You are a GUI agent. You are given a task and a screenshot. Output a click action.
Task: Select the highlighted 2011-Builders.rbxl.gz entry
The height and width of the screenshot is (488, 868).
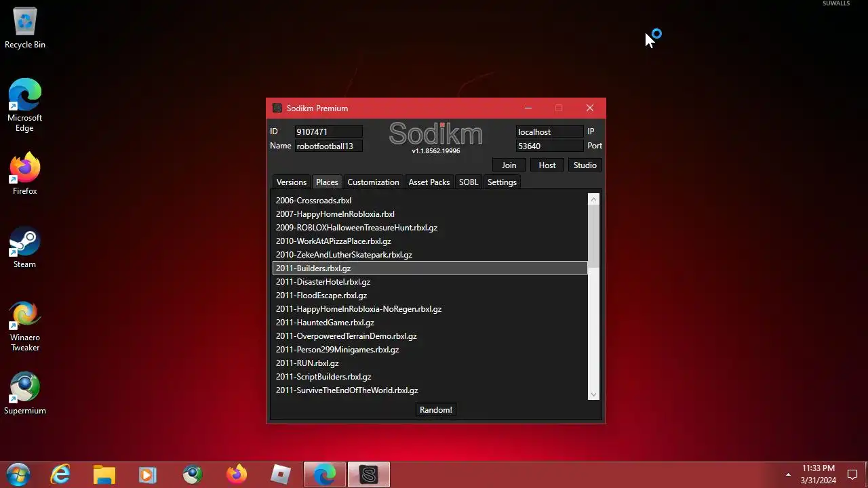coord(430,268)
